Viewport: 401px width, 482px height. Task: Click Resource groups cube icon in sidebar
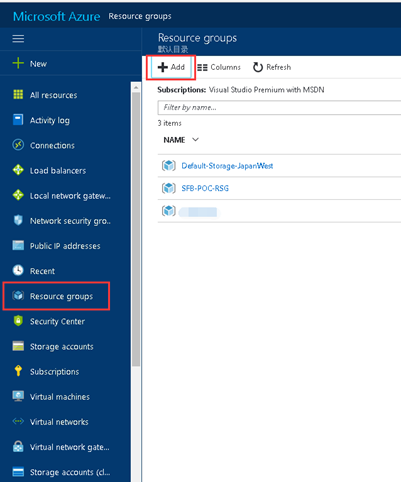click(x=18, y=296)
